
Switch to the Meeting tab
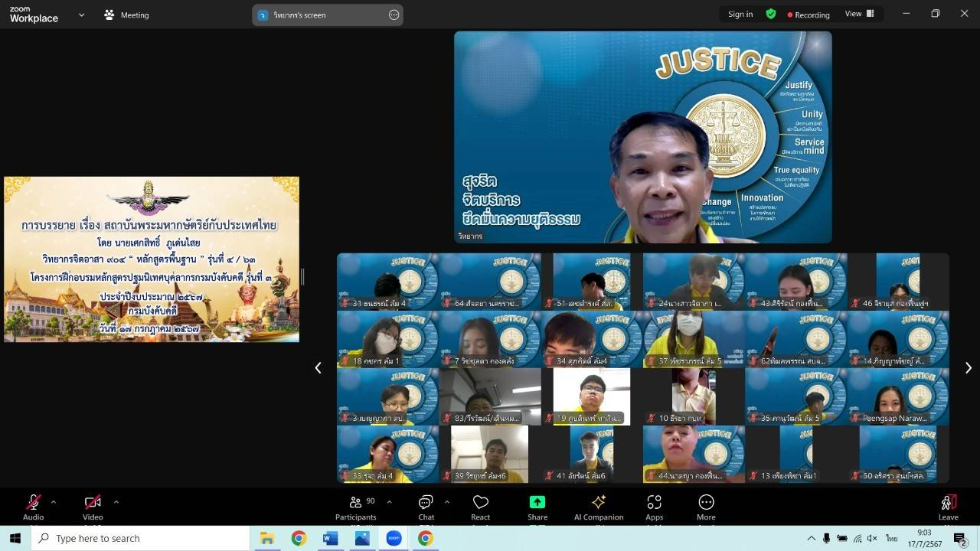(126, 15)
